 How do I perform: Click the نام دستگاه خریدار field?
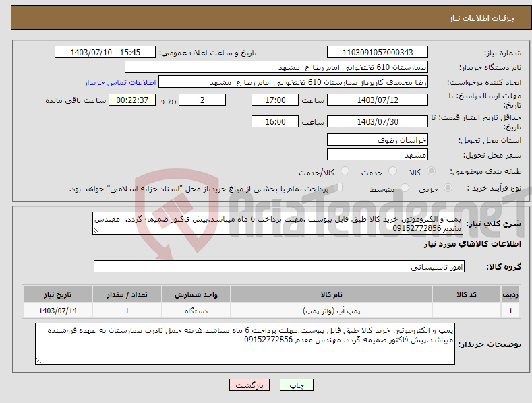[x=276, y=67]
